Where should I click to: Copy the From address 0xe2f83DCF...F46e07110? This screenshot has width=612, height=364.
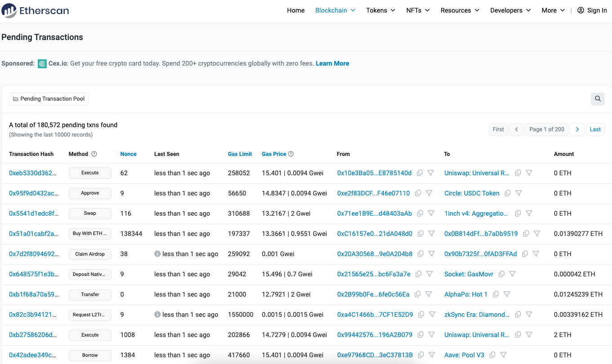pos(418,193)
